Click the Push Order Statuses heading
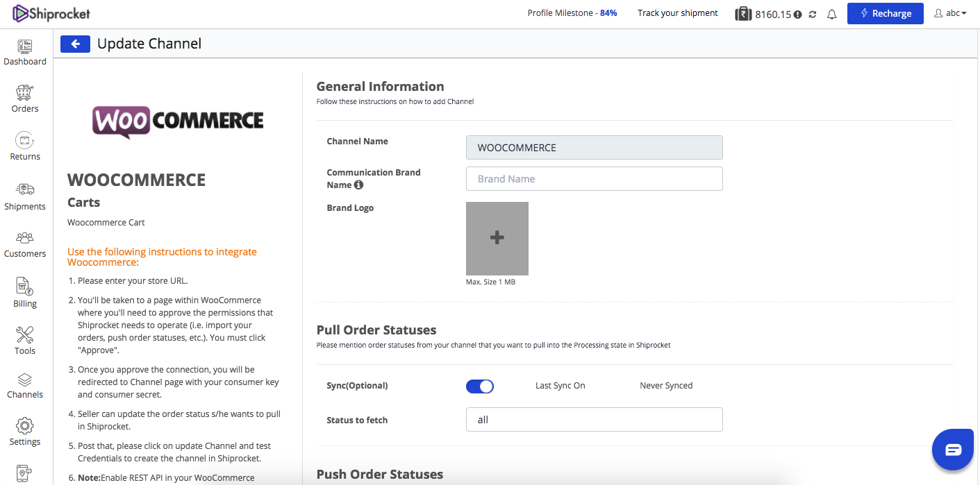Viewport: 980px width, 485px height. coord(380,475)
